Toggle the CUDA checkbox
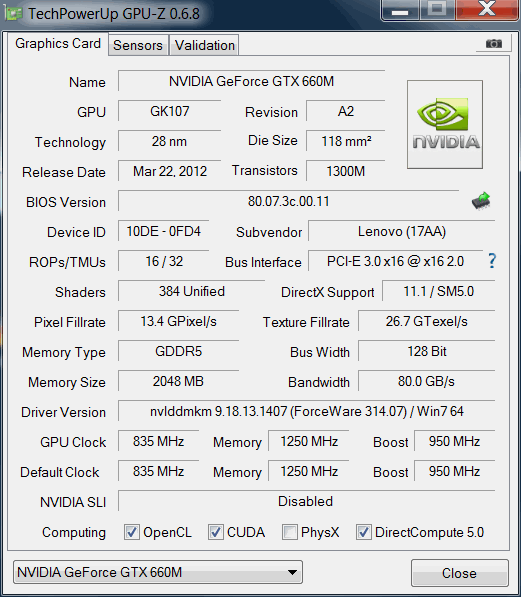Viewport: 521px width, 597px height. (x=216, y=532)
